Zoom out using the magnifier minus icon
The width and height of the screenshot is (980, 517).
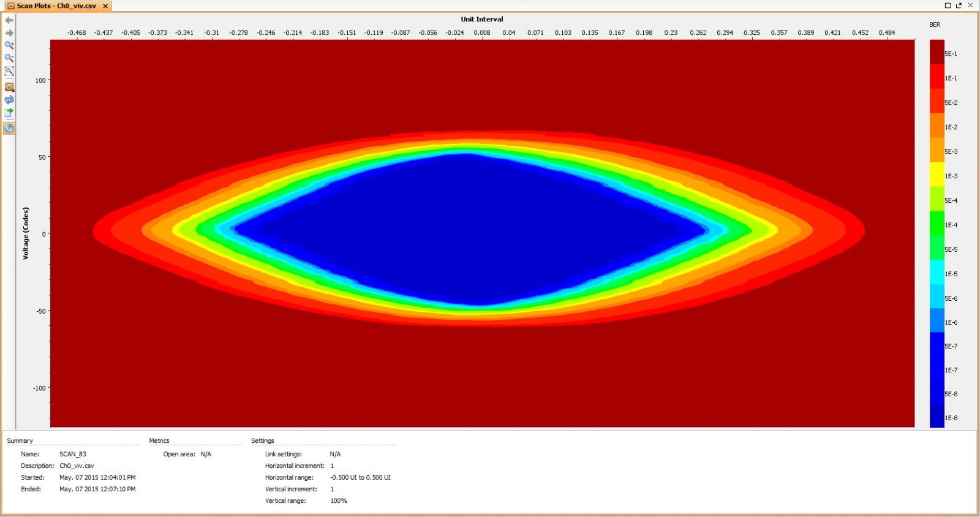9,58
